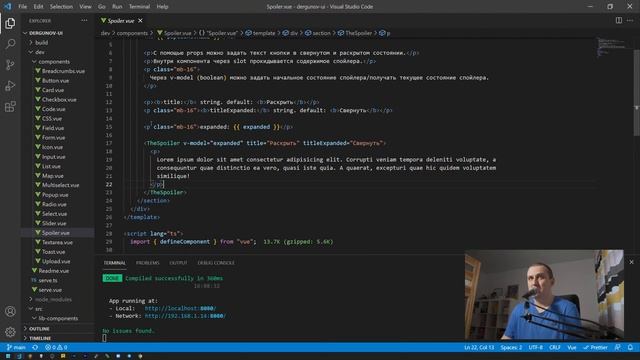Open the Go menu
The image size is (640, 360).
click(102, 7)
